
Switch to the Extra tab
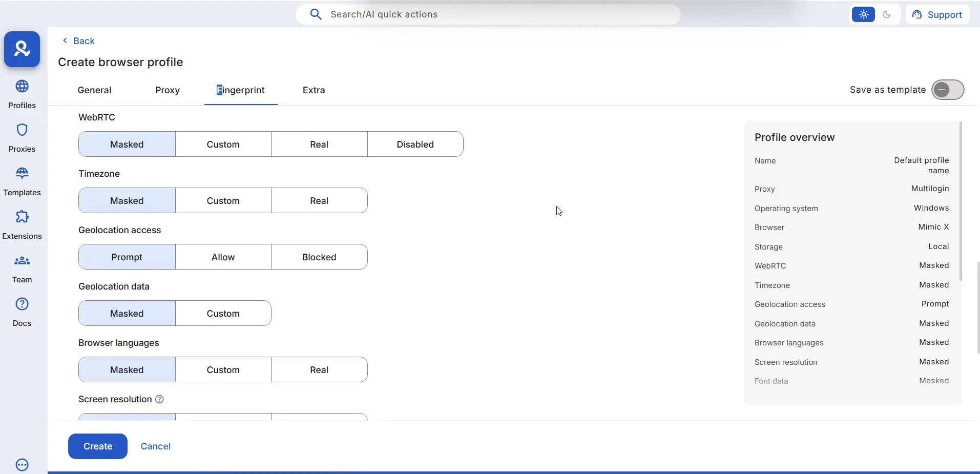click(314, 90)
